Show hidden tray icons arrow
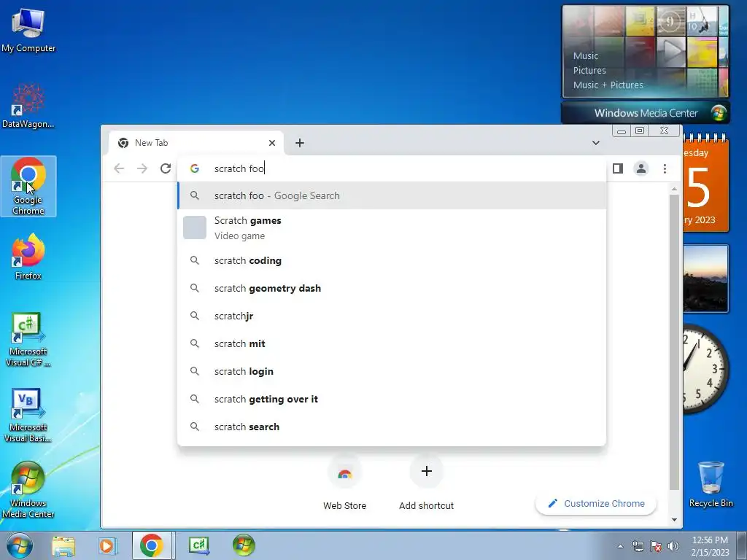The width and height of the screenshot is (747, 560). pos(620,546)
